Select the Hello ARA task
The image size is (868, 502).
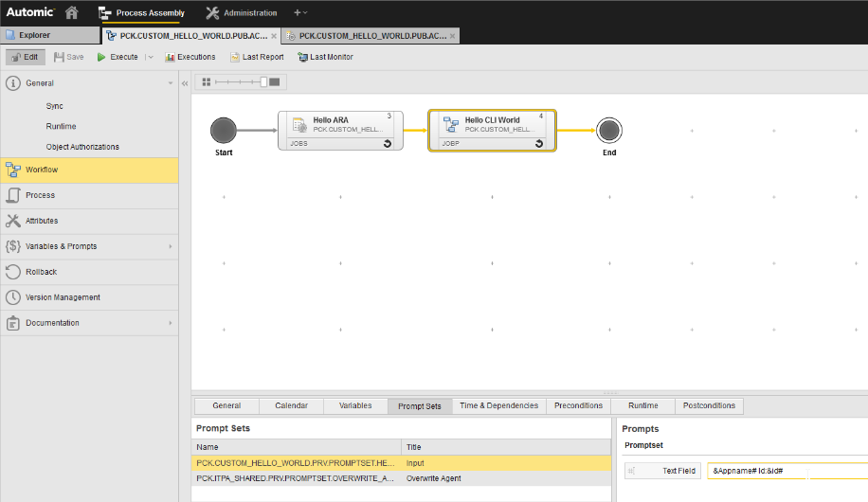coord(340,131)
